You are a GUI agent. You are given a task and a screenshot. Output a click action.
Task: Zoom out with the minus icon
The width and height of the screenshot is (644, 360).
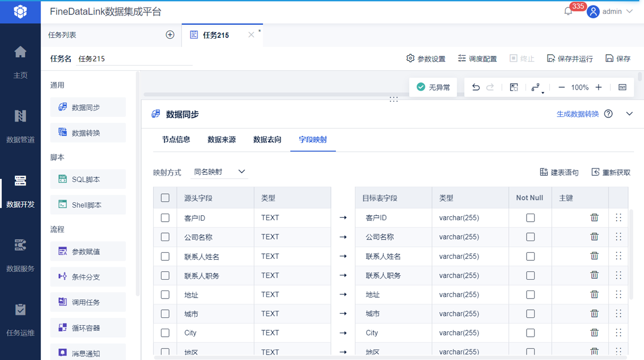[561, 87]
